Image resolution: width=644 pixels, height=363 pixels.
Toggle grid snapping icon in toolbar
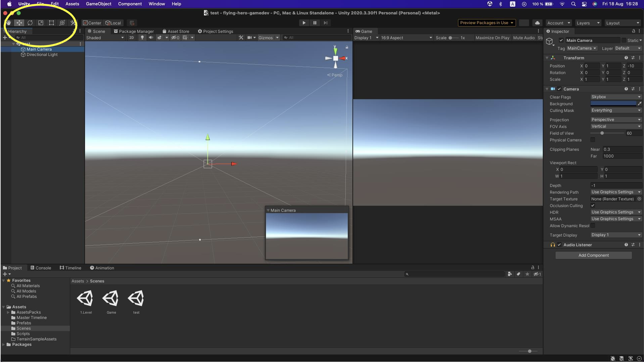tap(132, 23)
